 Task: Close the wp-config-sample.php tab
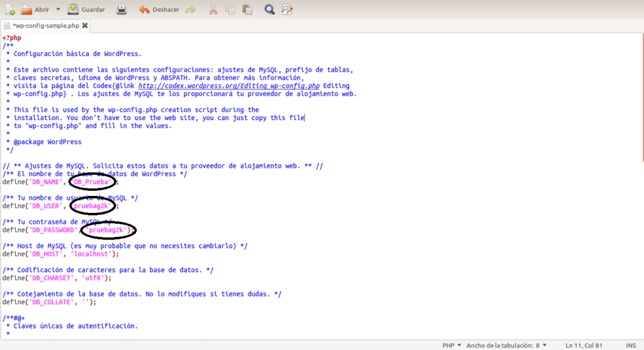pyautogui.click(x=85, y=25)
